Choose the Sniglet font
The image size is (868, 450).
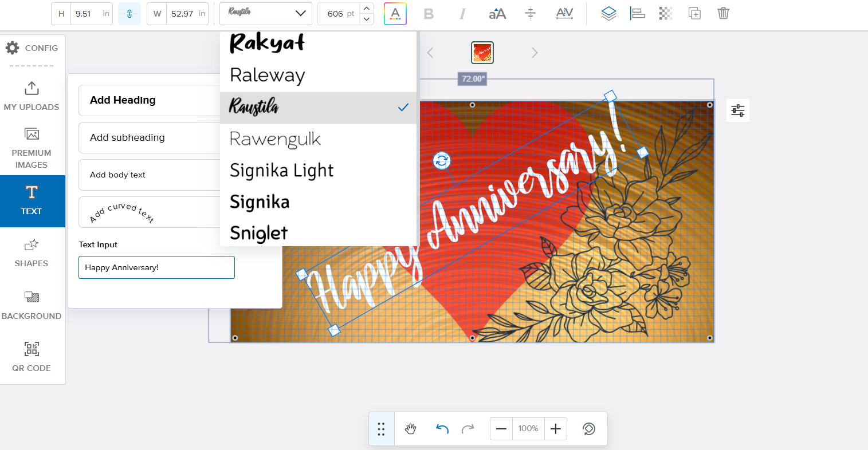click(319, 232)
